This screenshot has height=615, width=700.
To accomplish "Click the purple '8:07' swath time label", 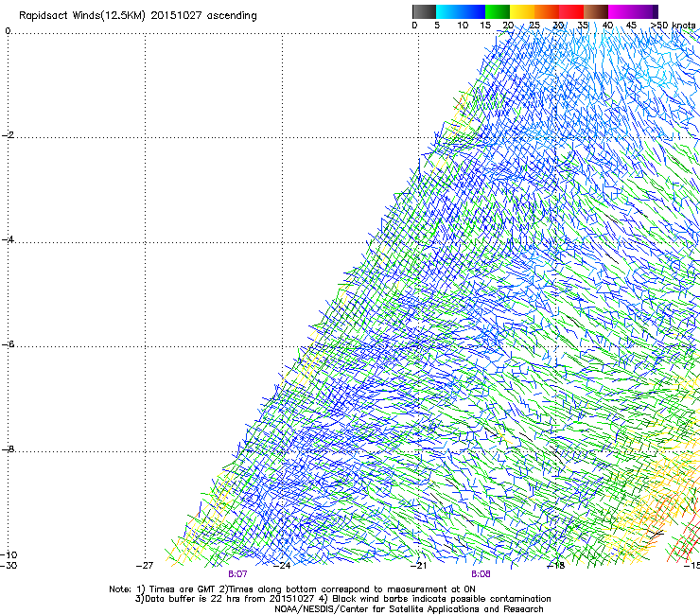I will pyautogui.click(x=237, y=574).
